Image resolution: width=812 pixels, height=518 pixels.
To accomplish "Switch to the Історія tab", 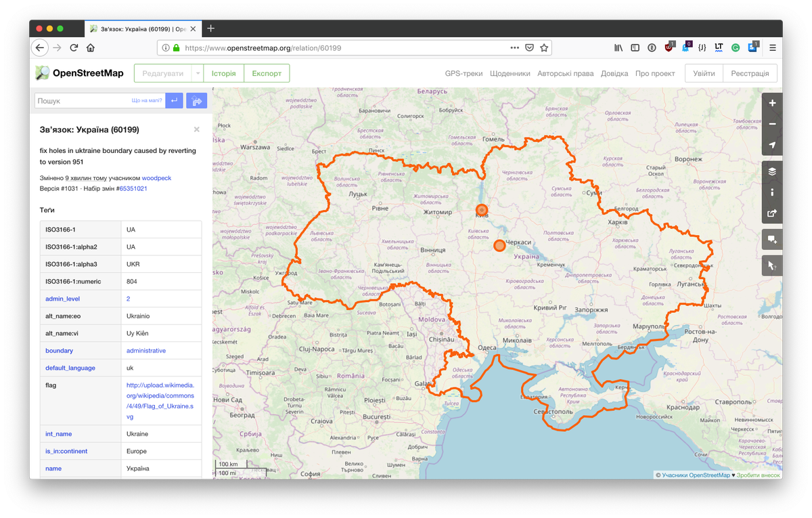I will coord(224,72).
